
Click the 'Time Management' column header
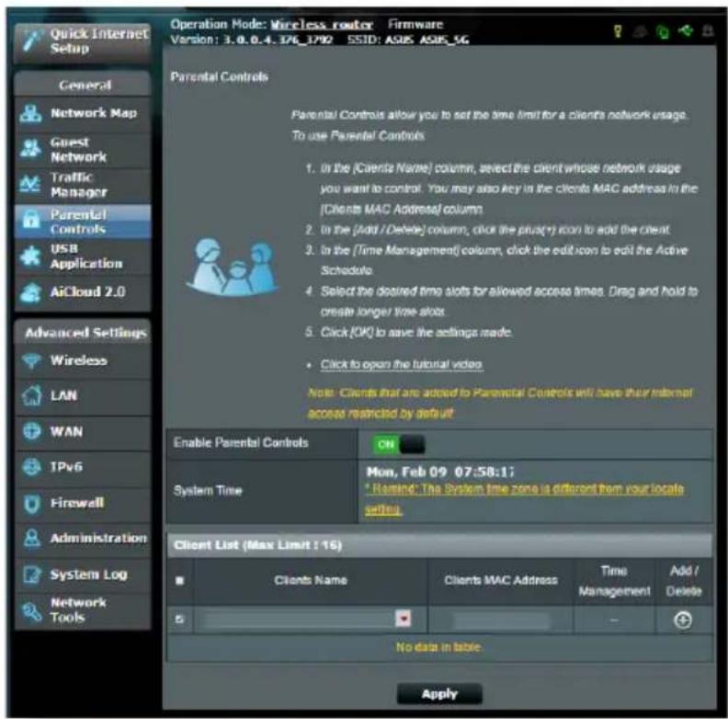[x=614, y=581]
